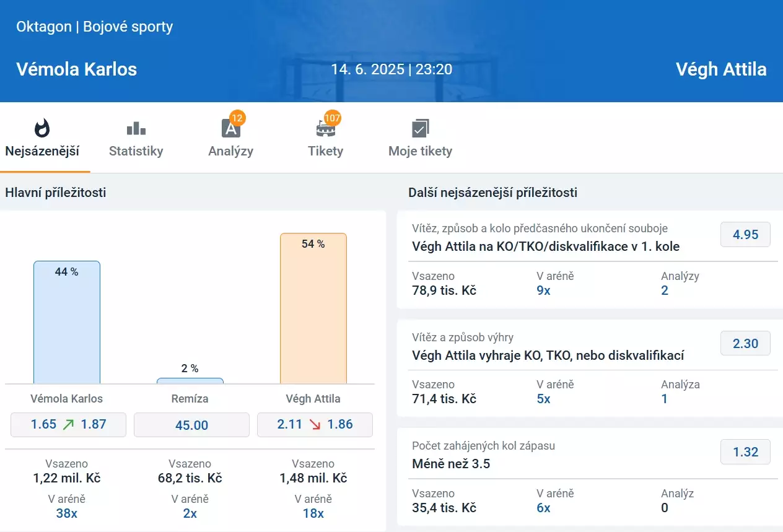Select odds 2.30 for Végh KO/TKO win
This screenshot has width=783, height=532.
[x=745, y=343]
